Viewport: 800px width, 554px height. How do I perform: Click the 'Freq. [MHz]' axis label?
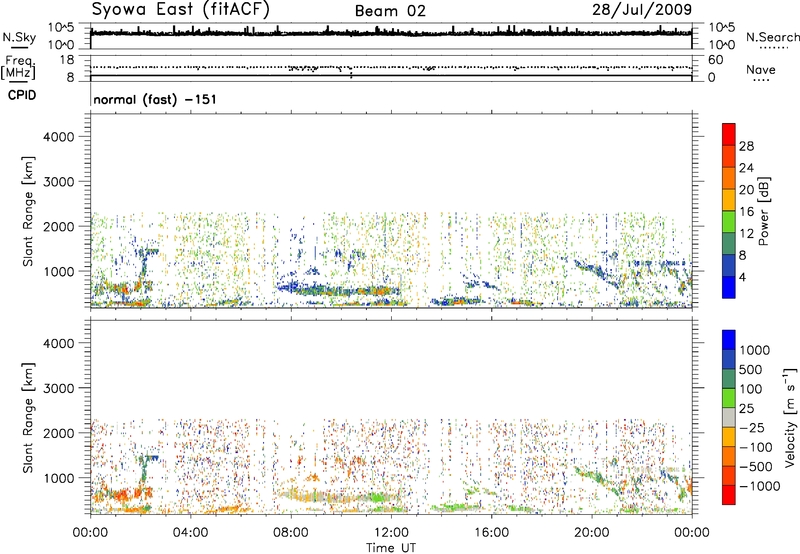(19, 68)
